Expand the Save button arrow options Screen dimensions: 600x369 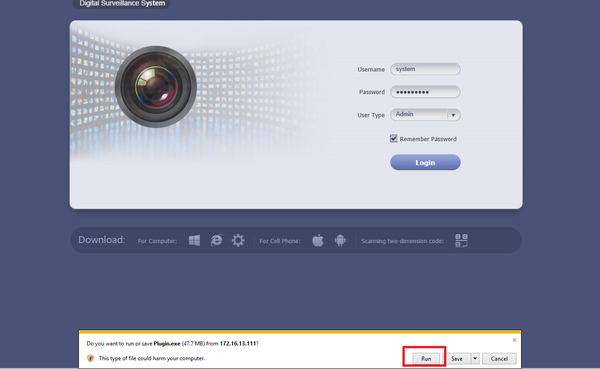tap(475, 359)
